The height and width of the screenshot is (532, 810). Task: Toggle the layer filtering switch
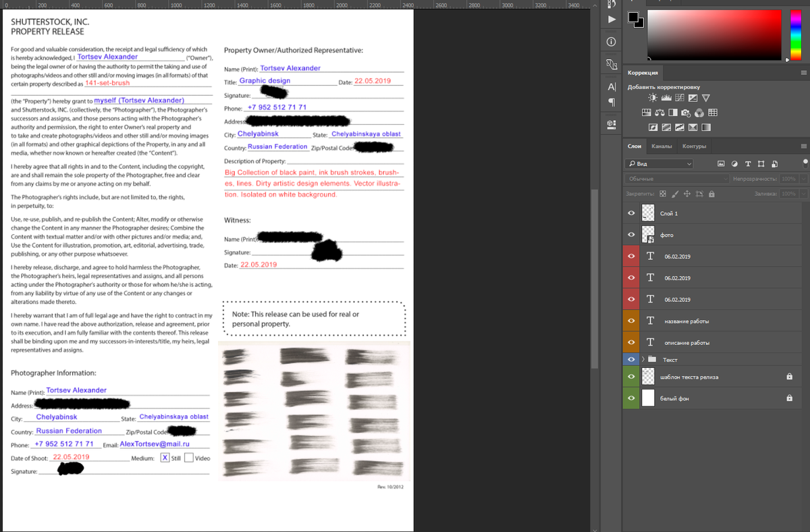click(x=805, y=163)
